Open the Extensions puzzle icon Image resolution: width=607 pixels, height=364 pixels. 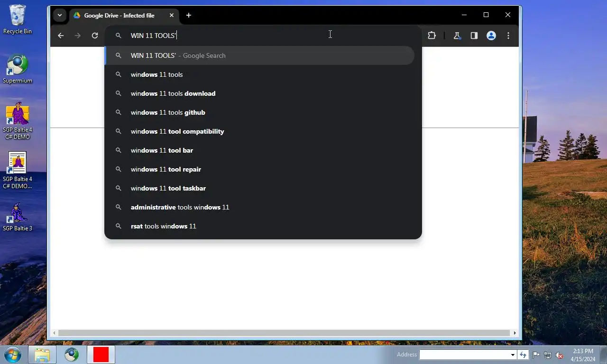click(x=432, y=36)
